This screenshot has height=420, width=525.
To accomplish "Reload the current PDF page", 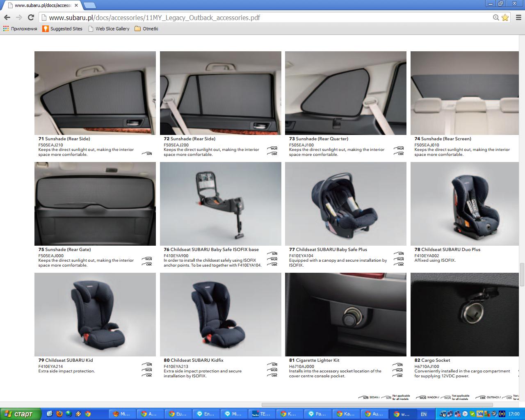I will pos(31,18).
